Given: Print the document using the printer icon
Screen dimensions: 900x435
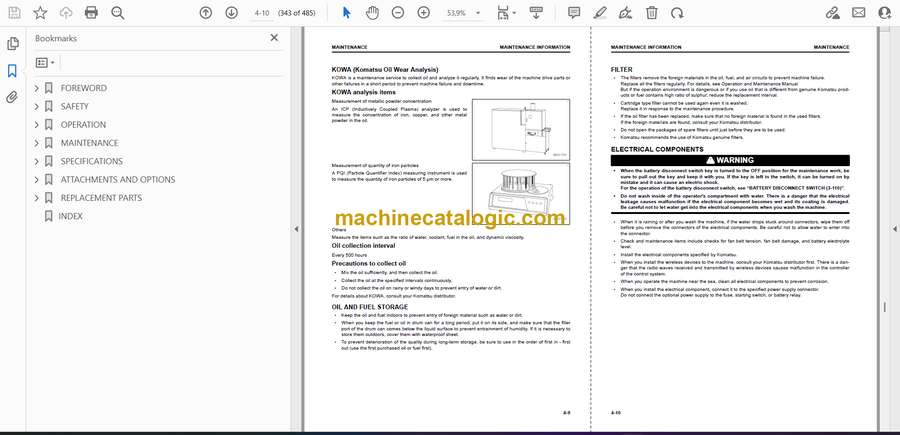Looking at the screenshot, I should coord(91,13).
